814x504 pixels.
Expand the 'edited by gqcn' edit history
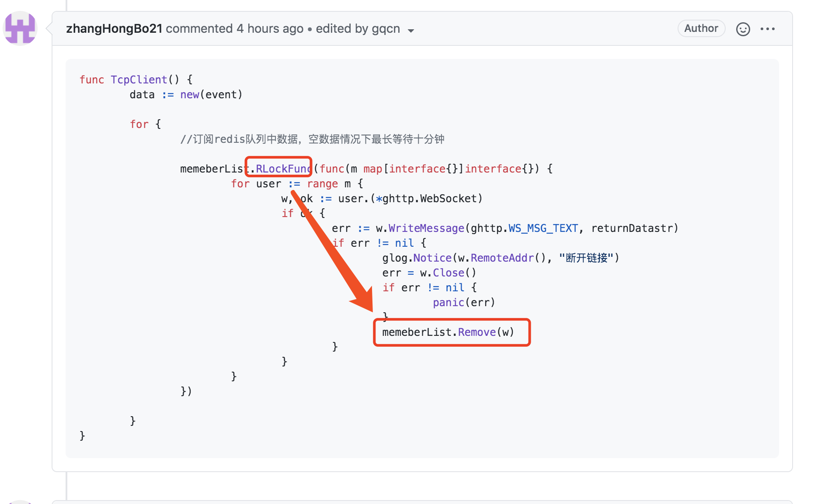(411, 31)
